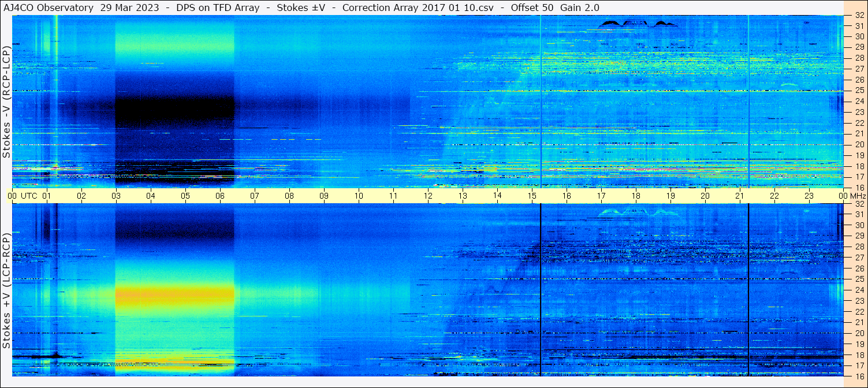Click hour tick 01 on the UTC axis
The width and height of the screenshot is (868, 388).
47,196
